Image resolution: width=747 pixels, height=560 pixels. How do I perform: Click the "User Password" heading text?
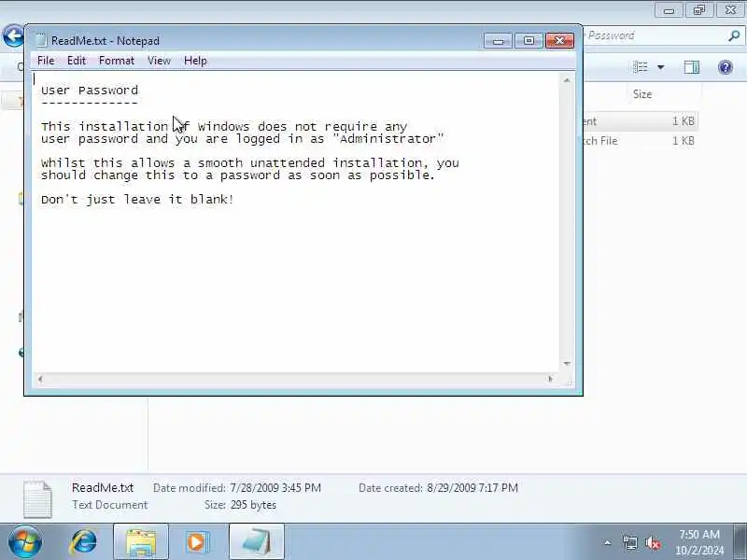[90, 90]
